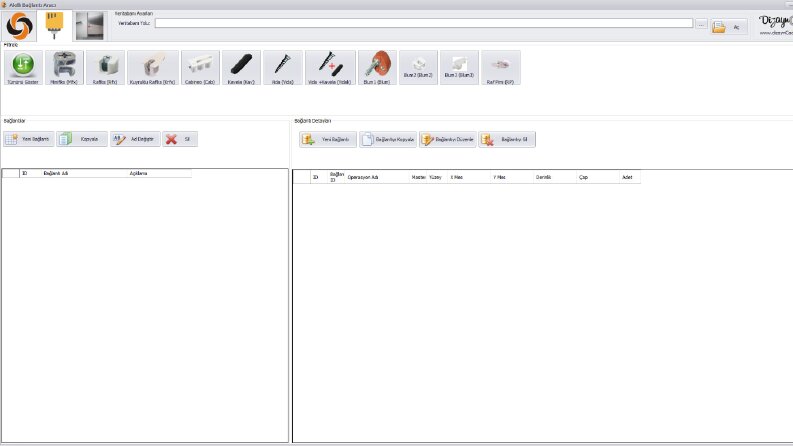The image size is (793, 446).
Task: Click the Bağlantı ID column header
Action: pyautogui.click(x=337, y=177)
